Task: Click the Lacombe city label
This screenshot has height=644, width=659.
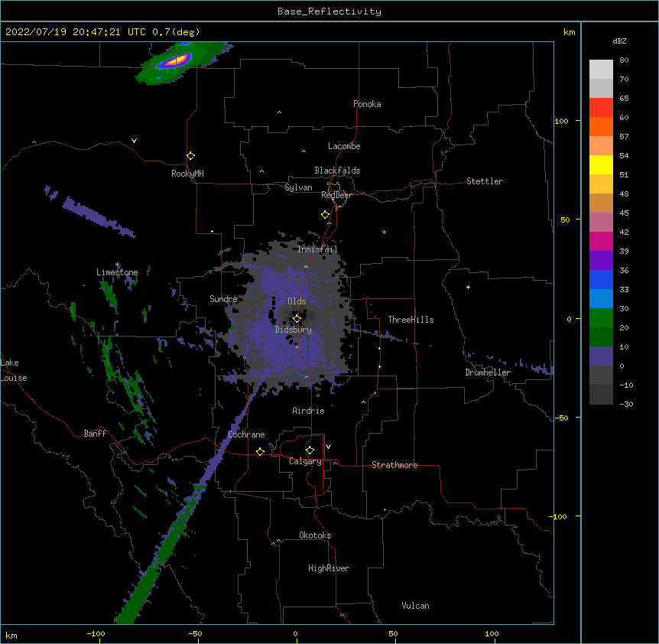Action: tap(344, 146)
